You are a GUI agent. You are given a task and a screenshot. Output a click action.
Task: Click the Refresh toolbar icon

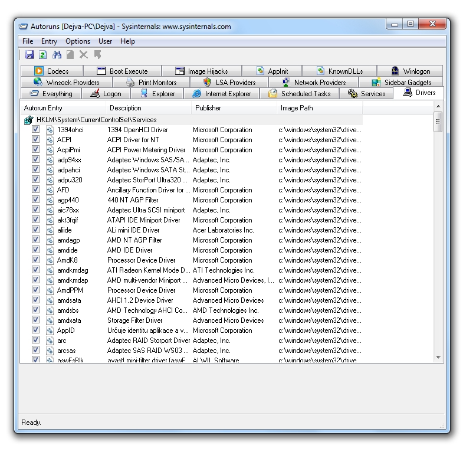pyautogui.click(x=43, y=55)
